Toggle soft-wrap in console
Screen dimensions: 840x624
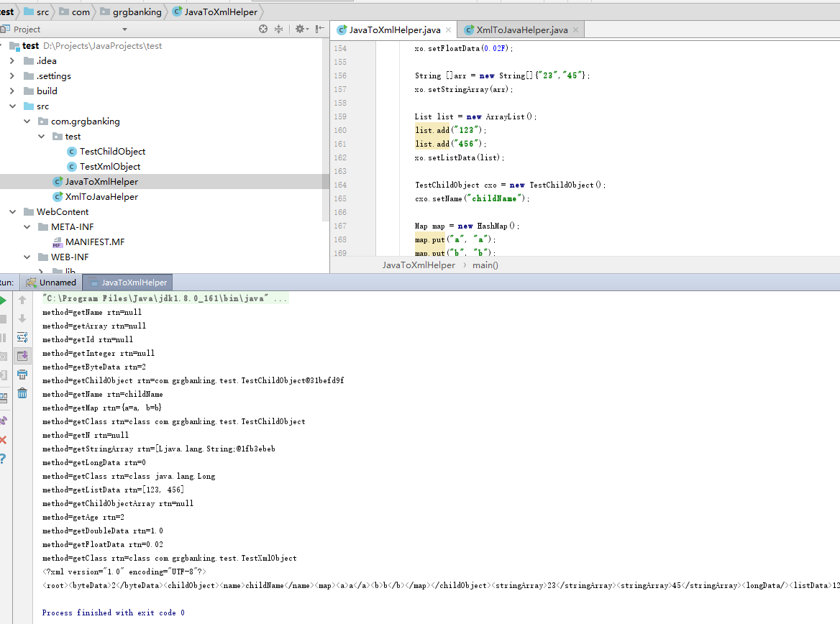(22, 337)
